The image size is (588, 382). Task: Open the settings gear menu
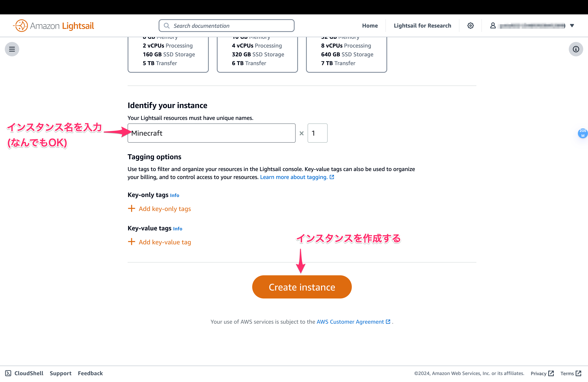pos(470,25)
